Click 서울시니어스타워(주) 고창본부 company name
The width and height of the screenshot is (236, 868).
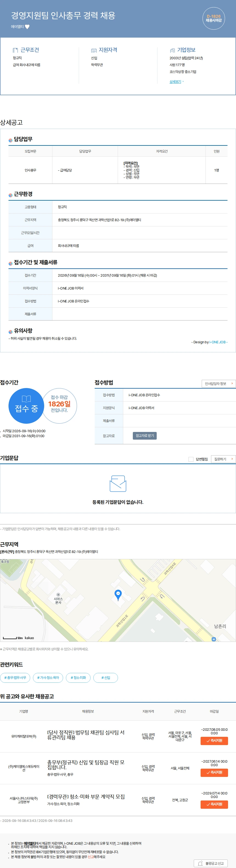pos(24,800)
